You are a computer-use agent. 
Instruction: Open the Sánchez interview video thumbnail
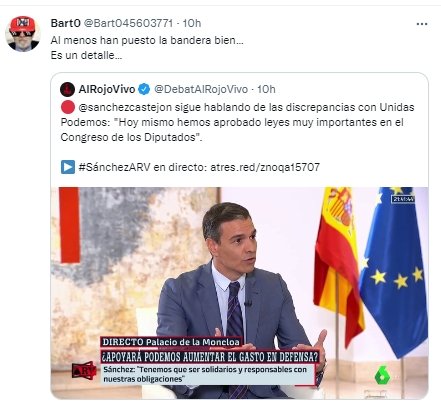(239, 293)
